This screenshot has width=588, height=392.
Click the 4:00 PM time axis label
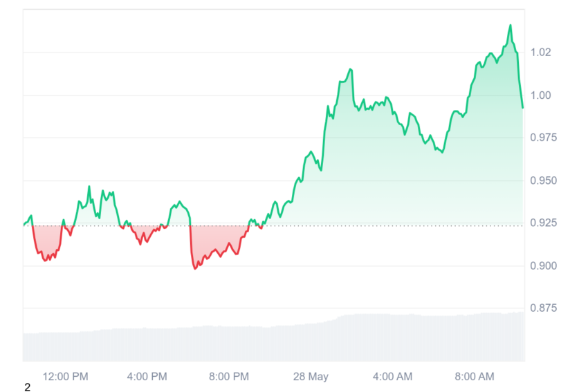(147, 376)
